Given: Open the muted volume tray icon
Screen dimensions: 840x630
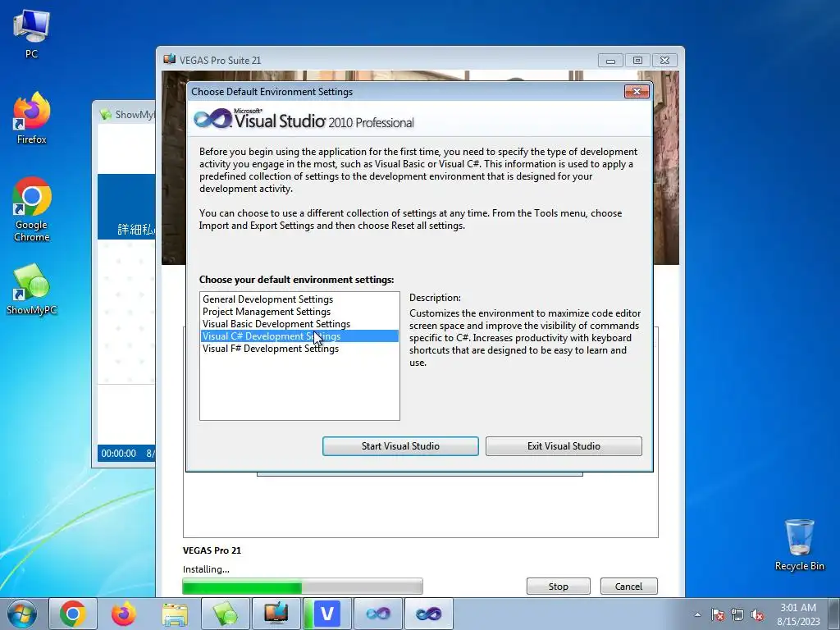Looking at the screenshot, I should (757, 614).
